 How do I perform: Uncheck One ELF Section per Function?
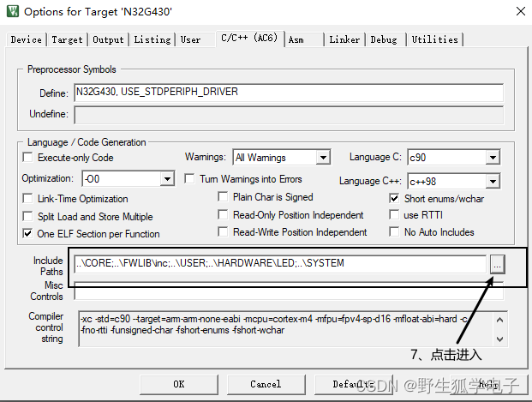click(x=27, y=234)
